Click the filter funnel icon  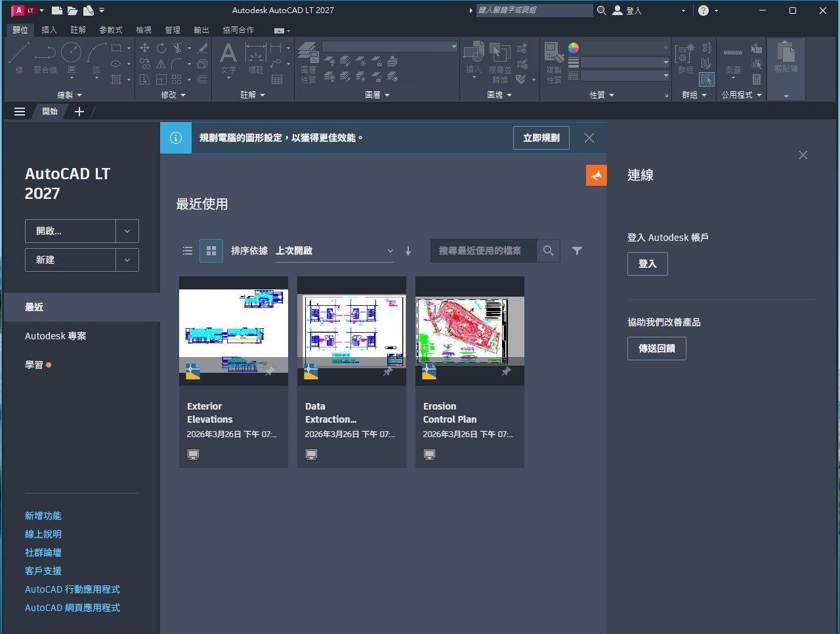coord(577,251)
